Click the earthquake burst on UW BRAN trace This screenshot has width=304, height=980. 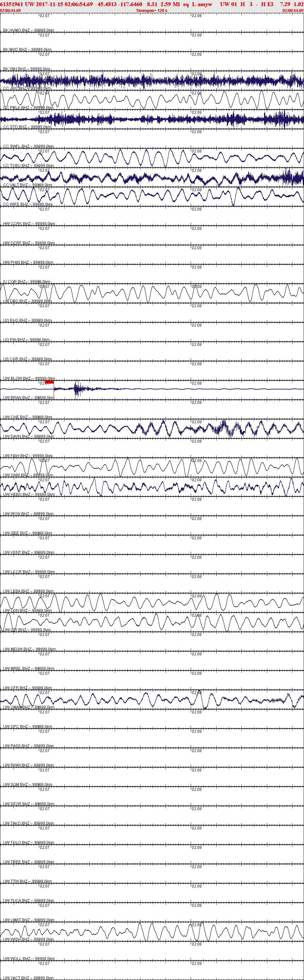[x=78, y=389]
